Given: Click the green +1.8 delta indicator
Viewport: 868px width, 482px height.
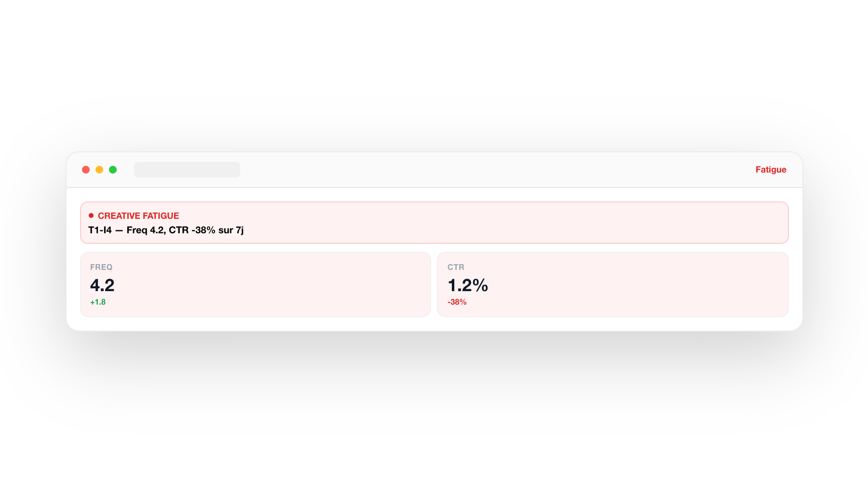Looking at the screenshot, I should [97, 302].
